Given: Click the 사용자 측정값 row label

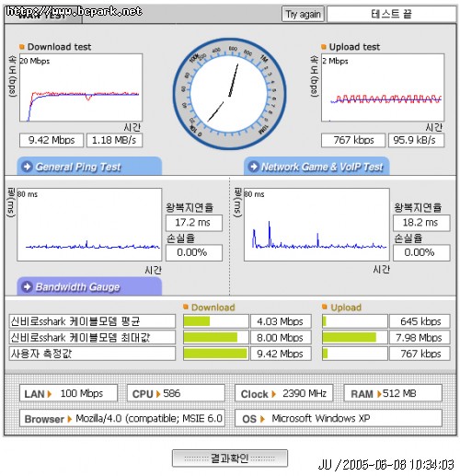Looking at the screenshot, I should (92, 354).
